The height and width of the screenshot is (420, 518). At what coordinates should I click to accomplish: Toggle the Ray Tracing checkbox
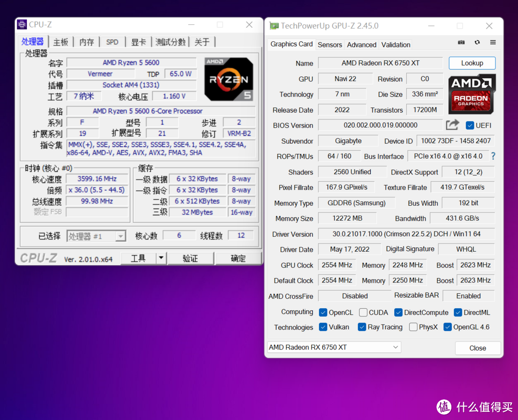click(x=362, y=327)
